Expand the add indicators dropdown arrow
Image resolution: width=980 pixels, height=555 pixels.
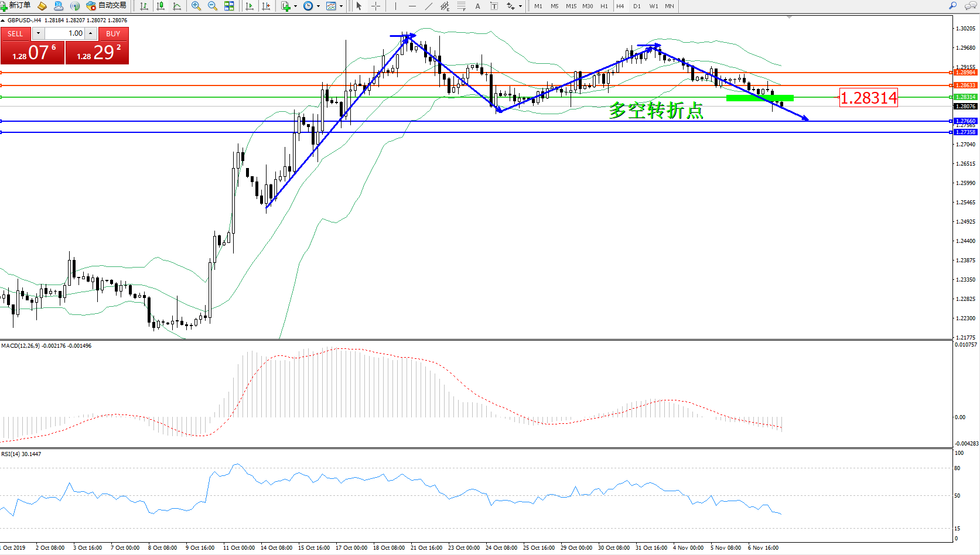click(295, 6)
